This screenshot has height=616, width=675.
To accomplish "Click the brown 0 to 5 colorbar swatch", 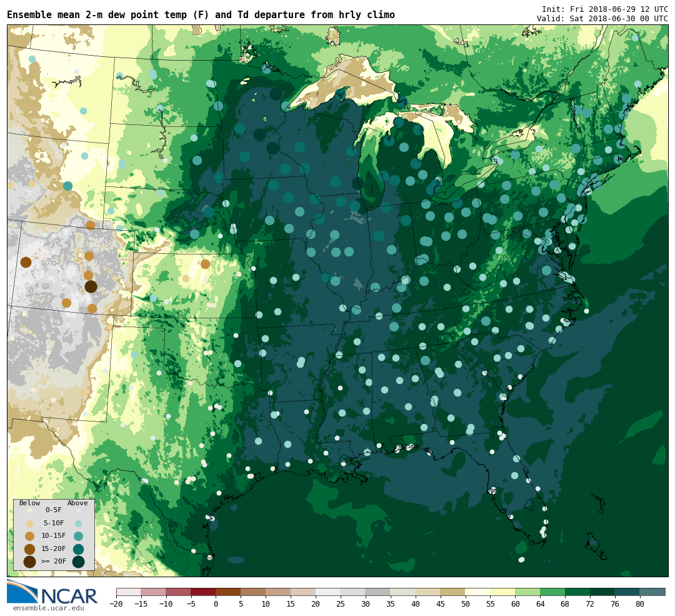I will 228,592.
